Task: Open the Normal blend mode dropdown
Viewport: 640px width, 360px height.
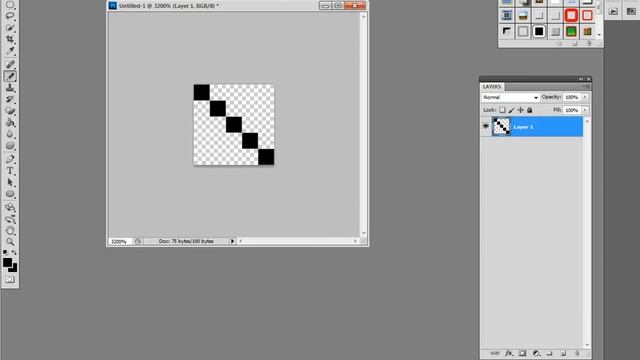Action: point(510,97)
